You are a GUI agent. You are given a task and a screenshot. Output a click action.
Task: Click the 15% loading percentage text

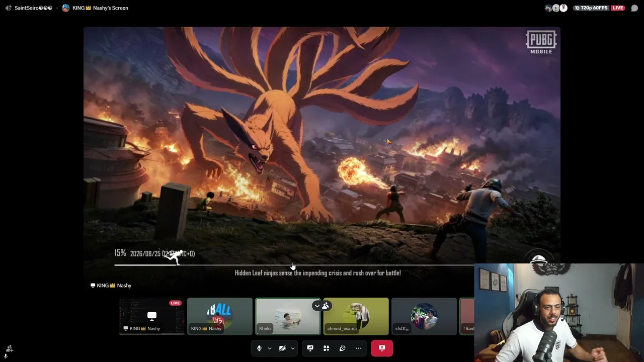click(x=120, y=253)
